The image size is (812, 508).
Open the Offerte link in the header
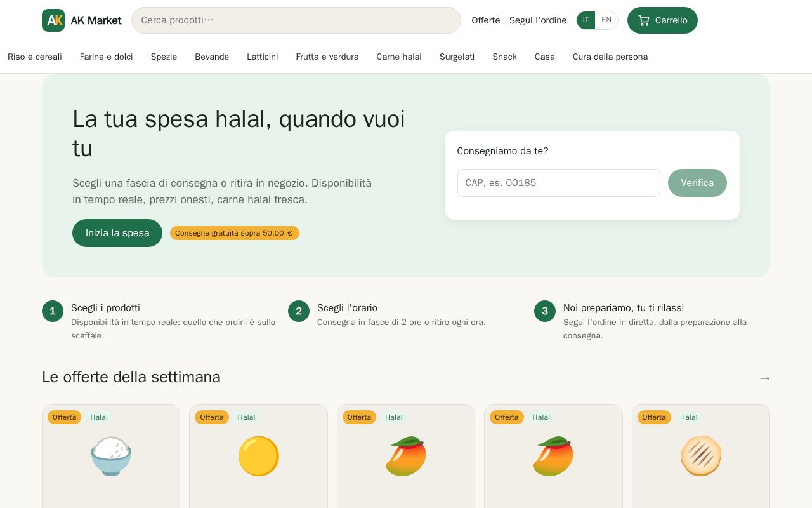[x=486, y=20]
